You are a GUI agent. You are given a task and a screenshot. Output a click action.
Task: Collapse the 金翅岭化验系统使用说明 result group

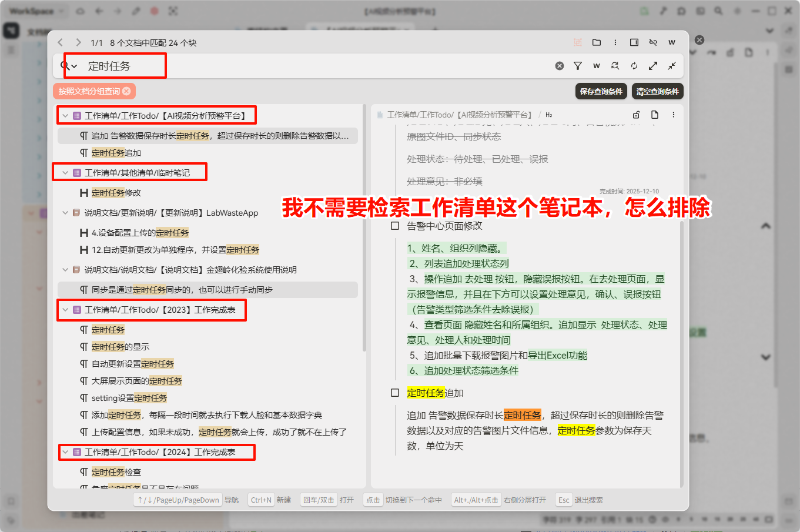(x=65, y=270)
